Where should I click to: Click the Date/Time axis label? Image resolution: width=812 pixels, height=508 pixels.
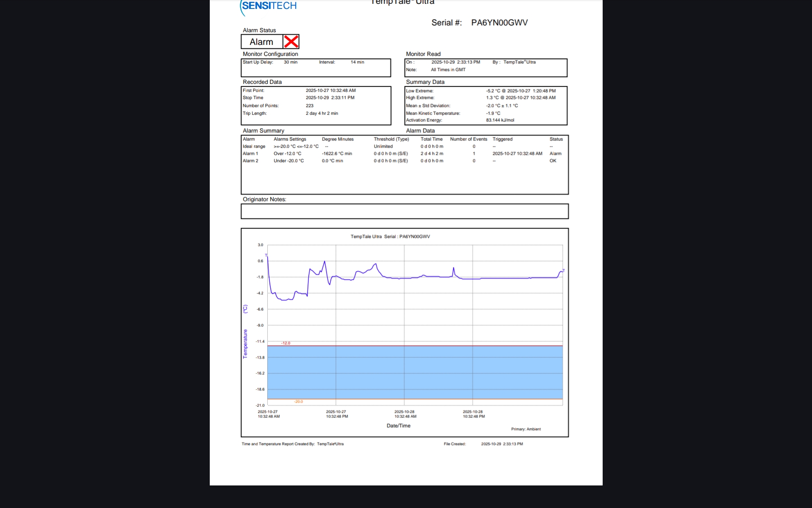(398, 426)
